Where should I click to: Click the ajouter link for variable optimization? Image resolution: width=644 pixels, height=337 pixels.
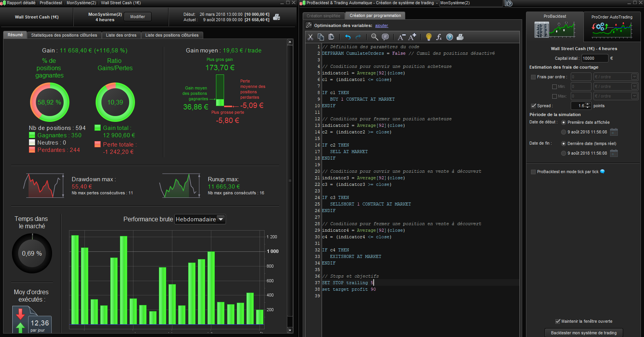pyautogui.click(x=381, y=26)
